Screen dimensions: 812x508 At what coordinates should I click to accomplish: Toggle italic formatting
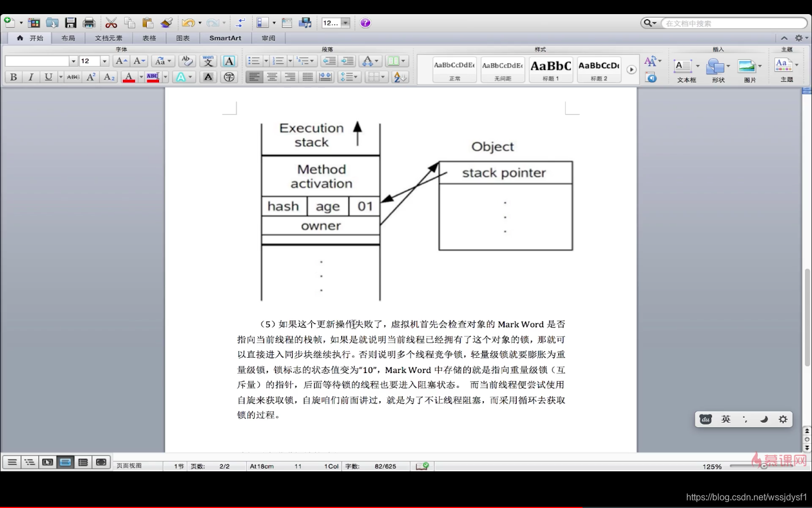point(31,77)
